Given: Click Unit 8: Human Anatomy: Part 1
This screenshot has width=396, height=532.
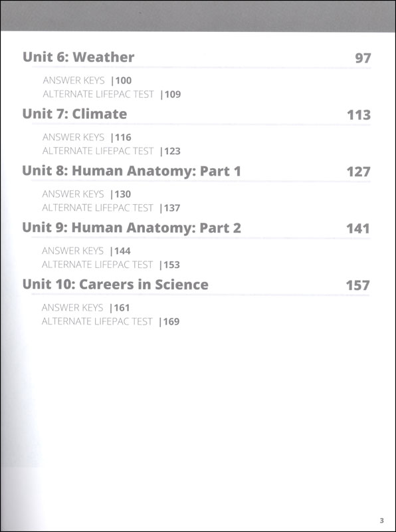Looking at the screenshot, I should [x=132, y=171].
